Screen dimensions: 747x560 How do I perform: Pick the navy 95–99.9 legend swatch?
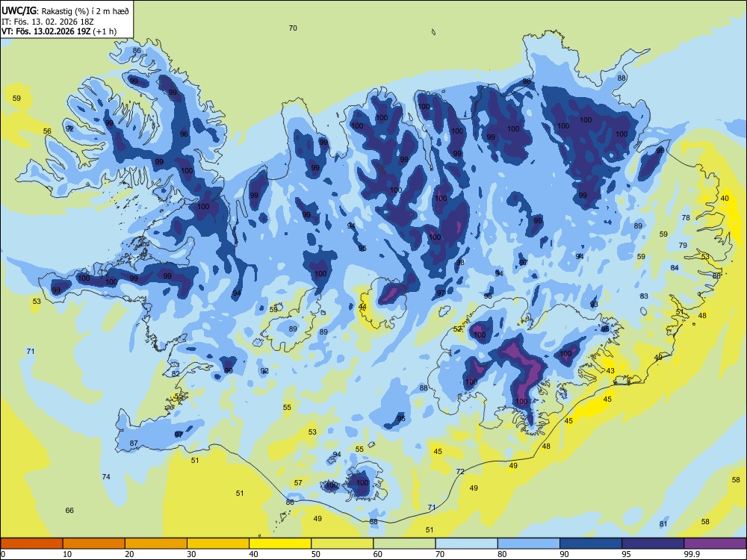(x=653, y=544)
